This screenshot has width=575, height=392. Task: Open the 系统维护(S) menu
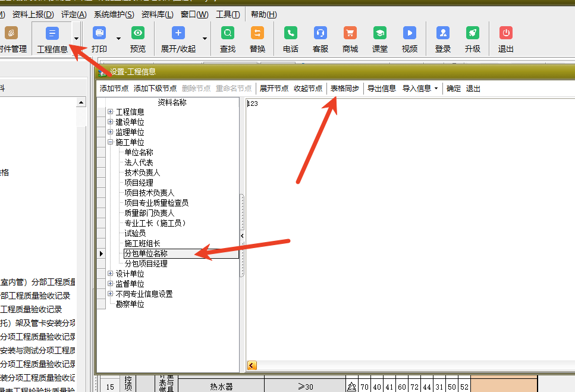114,15
